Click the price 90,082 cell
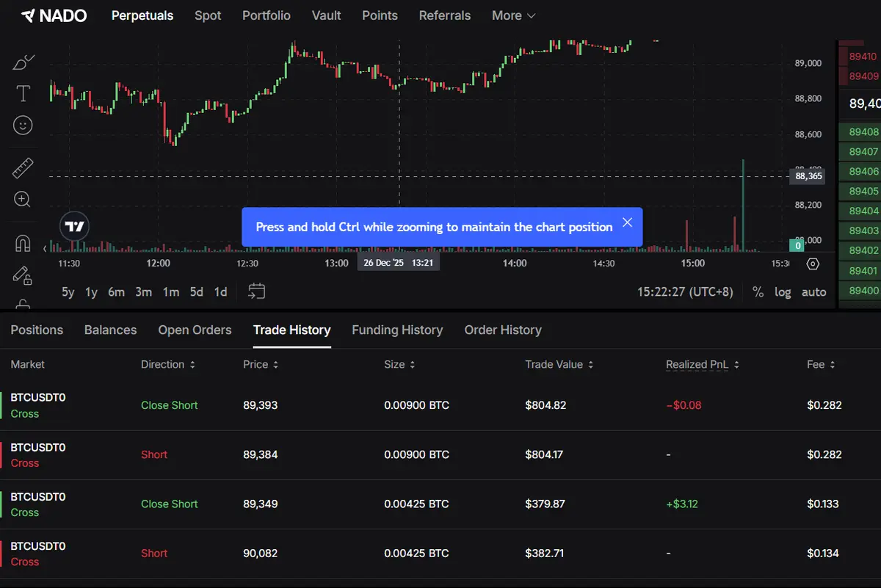Viewport: 881px width, 588px height. pos(261,553)
